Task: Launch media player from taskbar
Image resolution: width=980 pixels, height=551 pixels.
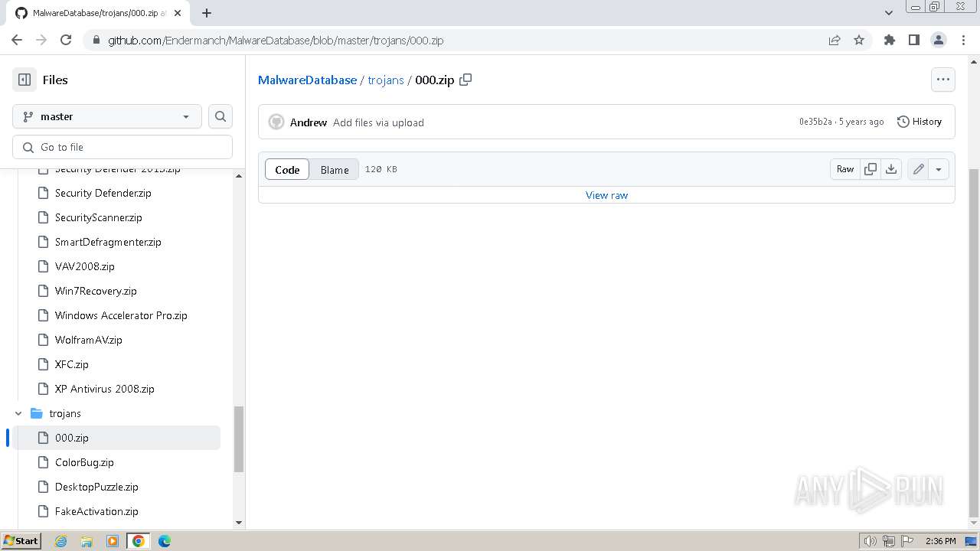Action: click(x=113, y=541)
